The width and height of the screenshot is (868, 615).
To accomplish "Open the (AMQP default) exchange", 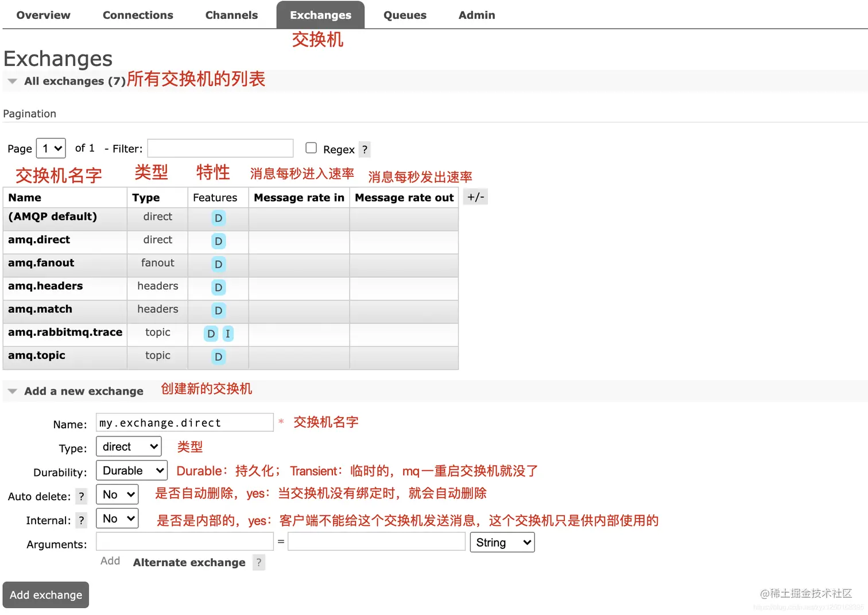I will 52,216.
